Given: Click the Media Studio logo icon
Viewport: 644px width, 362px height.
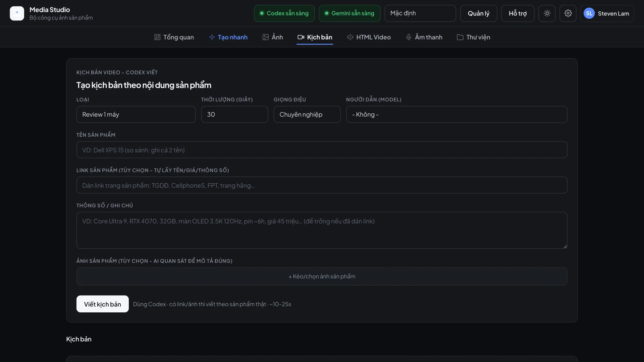Looking at the screenshot, I should 17,13.
